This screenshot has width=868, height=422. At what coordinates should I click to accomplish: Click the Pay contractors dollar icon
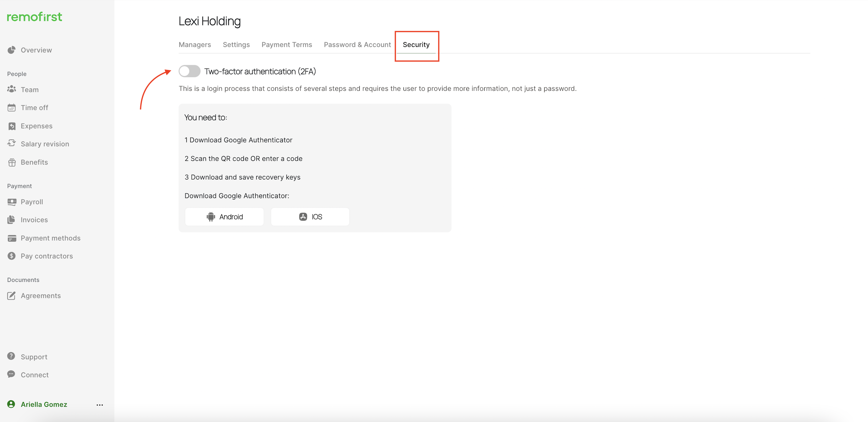pos(12,256)
